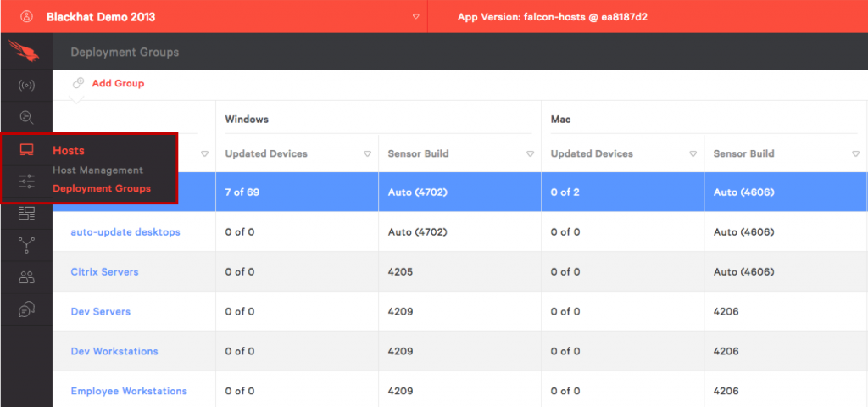Select Host Management menu item
Screen dimensions: 868x407
click(97, 170)
